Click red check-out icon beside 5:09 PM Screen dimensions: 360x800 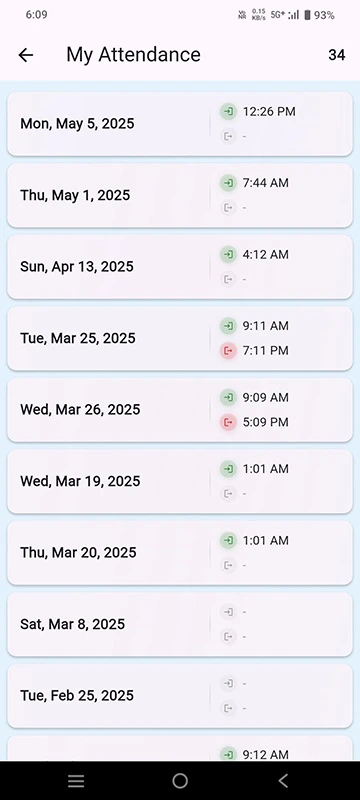(x=228, y=422)
